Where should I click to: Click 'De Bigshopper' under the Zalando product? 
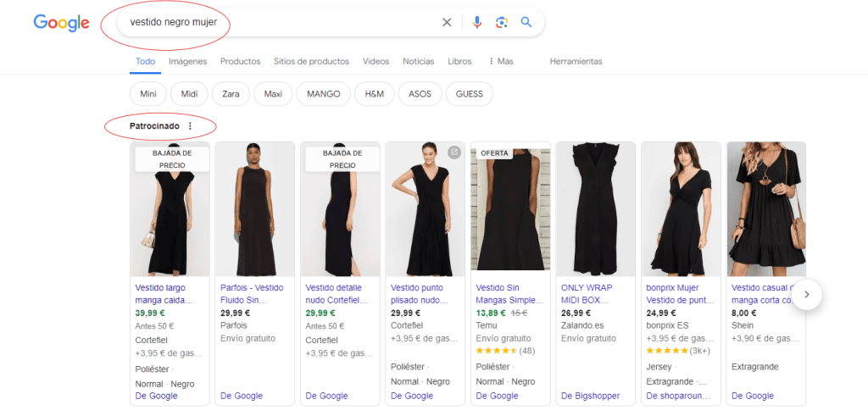tap(591, 396)
